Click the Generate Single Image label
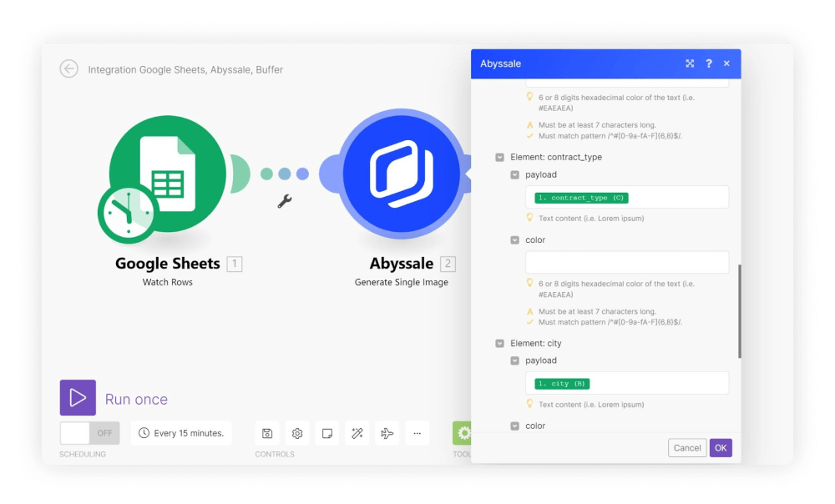The width and height of the screenshot is (835, 504). pyautogui.click(x=401, y=282)
